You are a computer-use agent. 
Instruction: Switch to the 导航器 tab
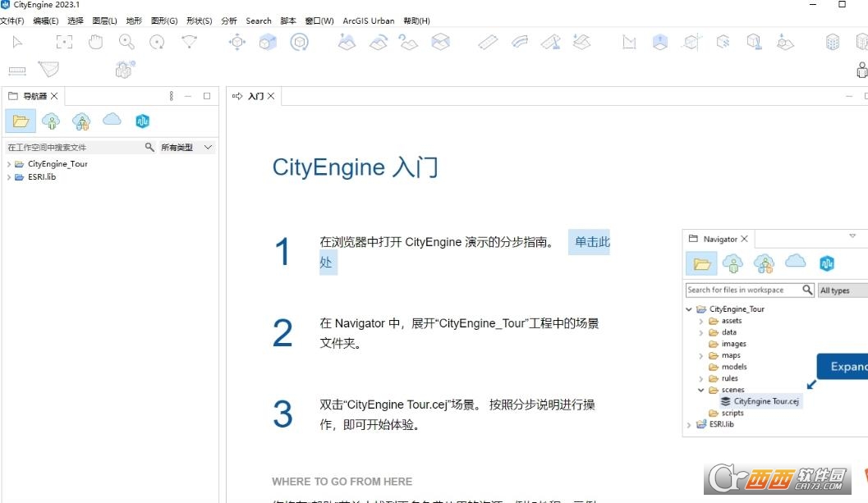(x=34, y=96)
